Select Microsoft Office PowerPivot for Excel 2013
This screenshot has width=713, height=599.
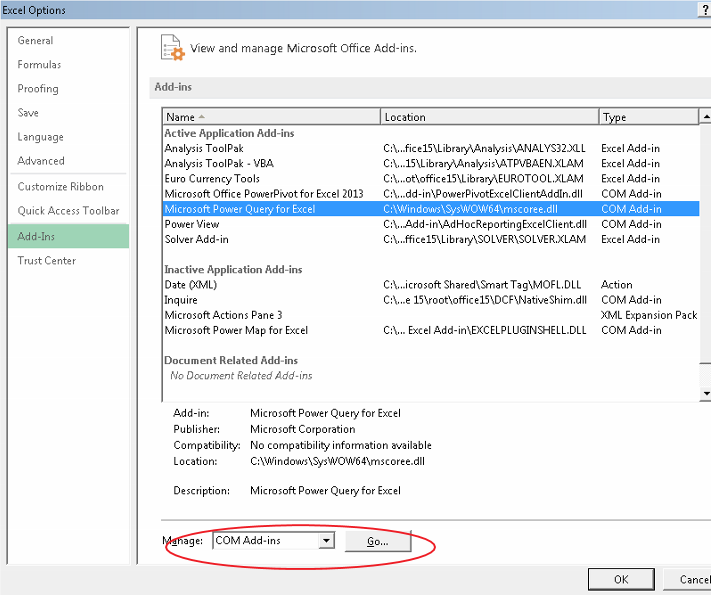click(431, 194)
